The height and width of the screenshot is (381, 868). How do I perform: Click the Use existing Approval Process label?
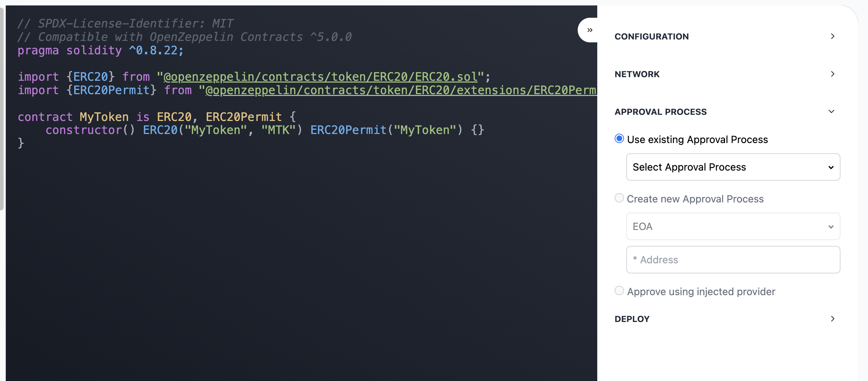pyautogui.click(x=697, y=139)
